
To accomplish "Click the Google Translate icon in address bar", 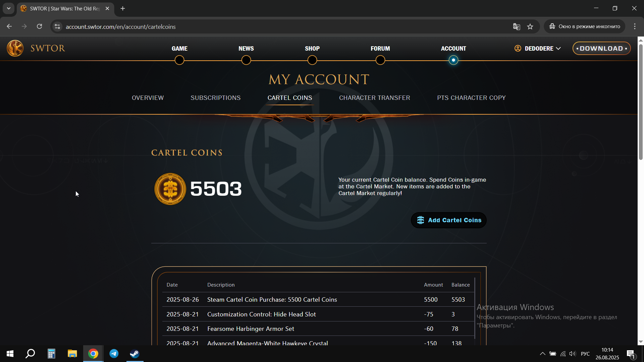I will 517,26.
